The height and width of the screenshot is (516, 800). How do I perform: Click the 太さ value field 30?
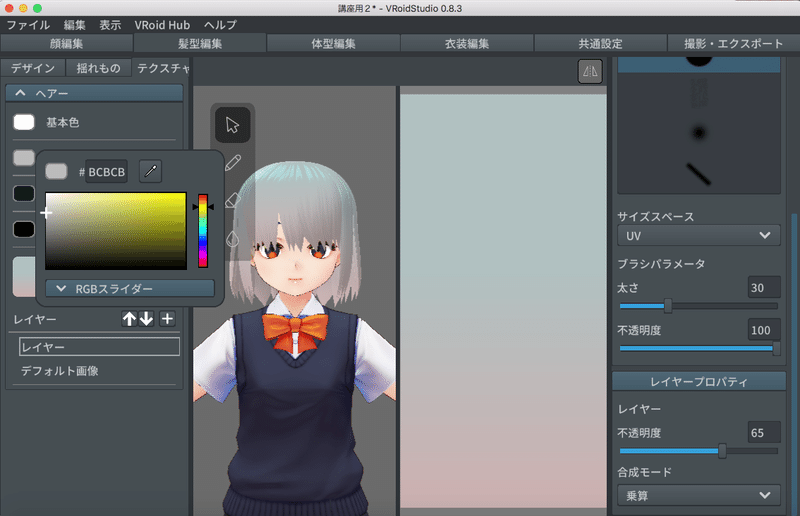point(764,287)
